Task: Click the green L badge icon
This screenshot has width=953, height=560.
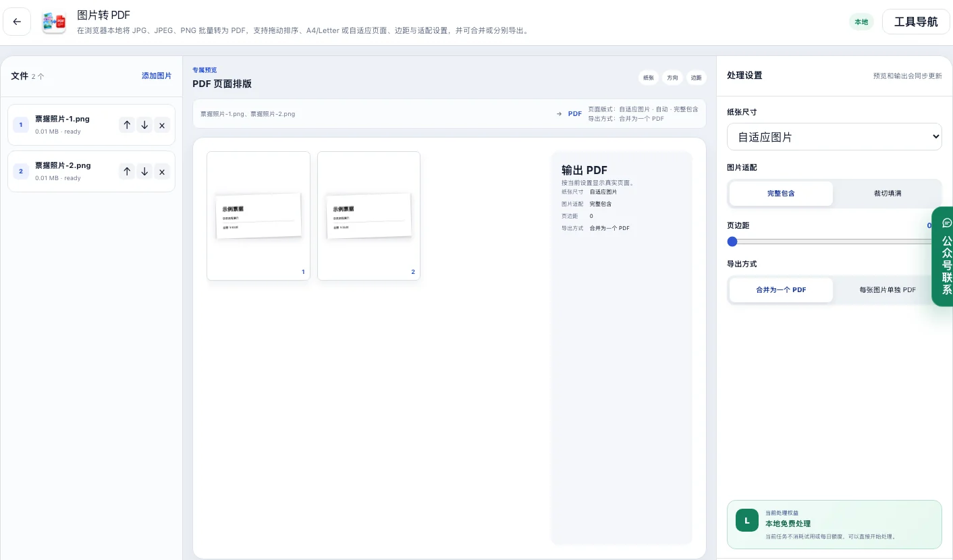Action: [x=747, y=520]
